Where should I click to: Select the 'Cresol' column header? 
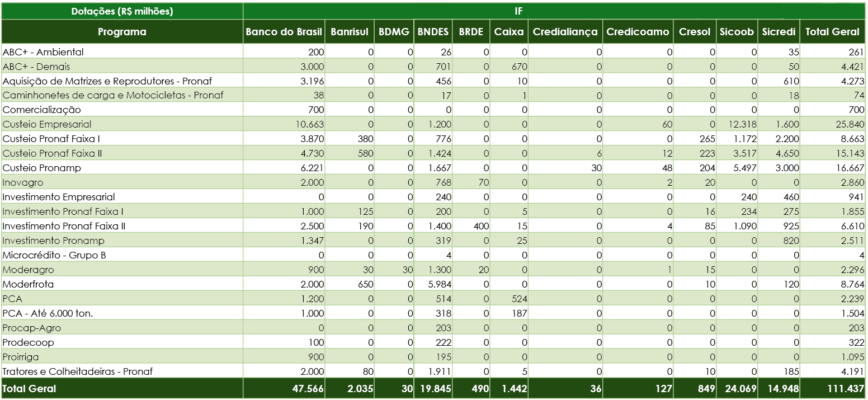point(695,32)
